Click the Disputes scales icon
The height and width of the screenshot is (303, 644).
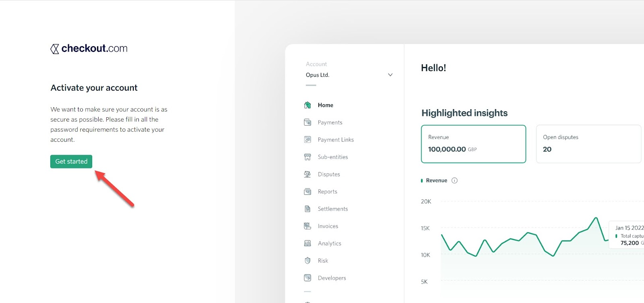[308, 174]
